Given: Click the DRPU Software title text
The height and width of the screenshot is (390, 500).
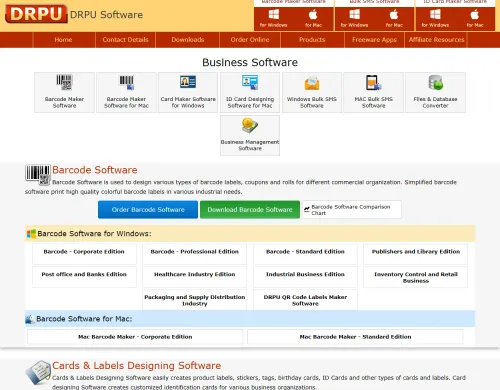Looking at the screenshot, I should coord(106,15).
